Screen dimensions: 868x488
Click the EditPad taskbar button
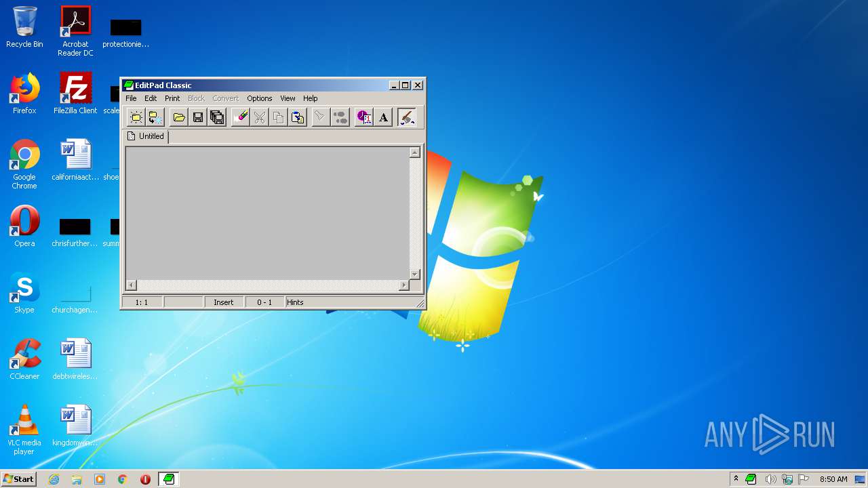[169, 479]
